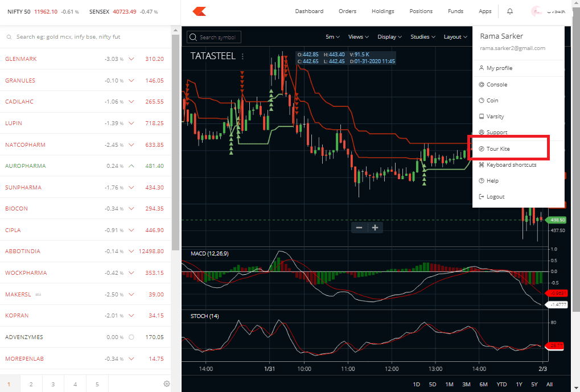Set chart range to 6M

click(483, 385)
